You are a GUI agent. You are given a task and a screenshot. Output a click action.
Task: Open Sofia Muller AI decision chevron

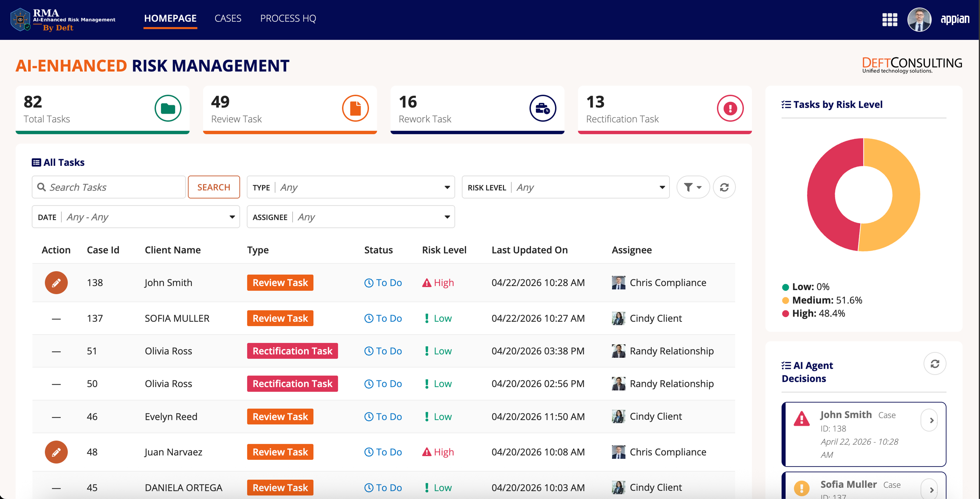929,489
